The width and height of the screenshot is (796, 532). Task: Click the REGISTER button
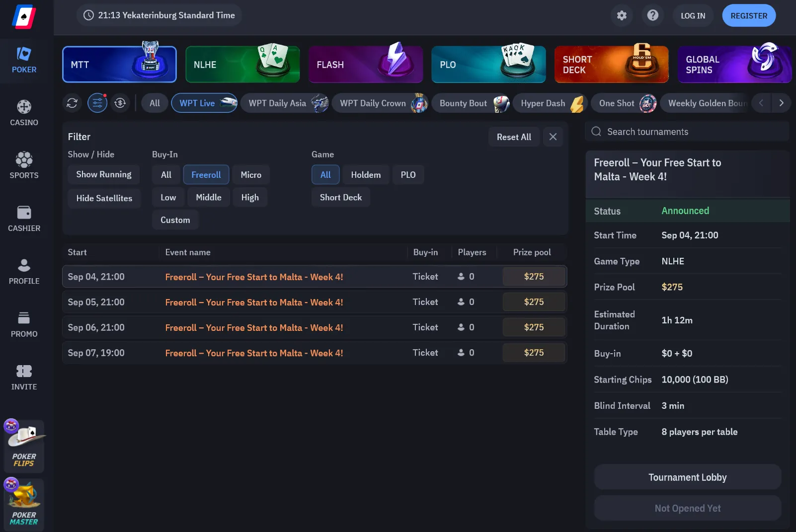click(x=749, y=15)
